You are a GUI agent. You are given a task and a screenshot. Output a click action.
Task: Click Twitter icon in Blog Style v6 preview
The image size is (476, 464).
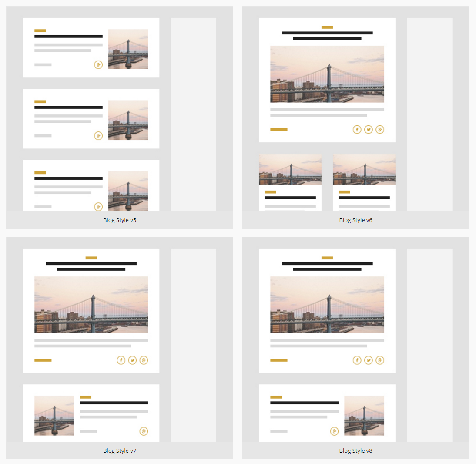[x=369, y=130]
